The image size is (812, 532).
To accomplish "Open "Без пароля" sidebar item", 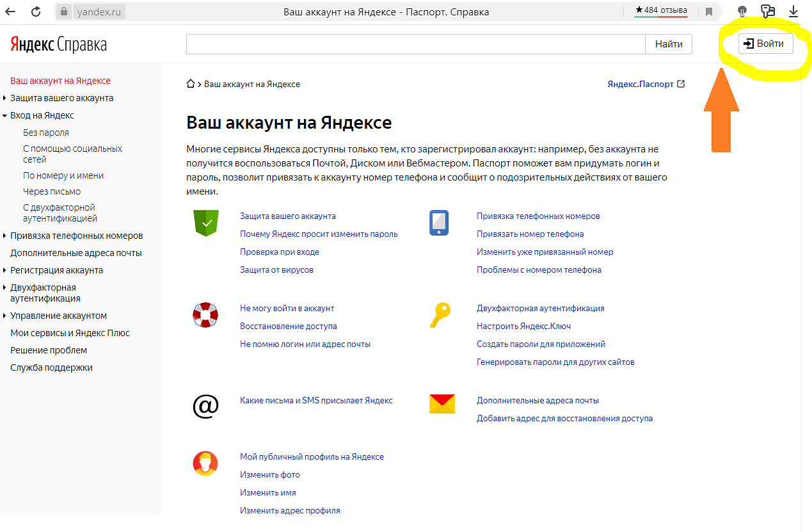I will (x=45, y=133).
